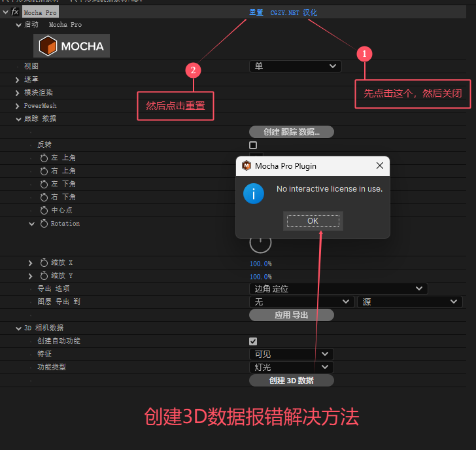
Task: Open the 导出 选项 dropdown 边角 定位
Action: point(339,288)
